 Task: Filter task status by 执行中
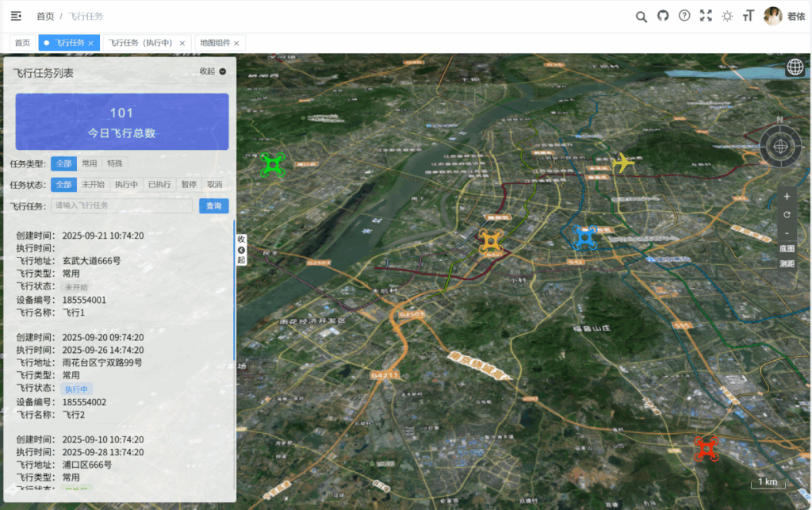pyautogui.click(x=126, y=185)
